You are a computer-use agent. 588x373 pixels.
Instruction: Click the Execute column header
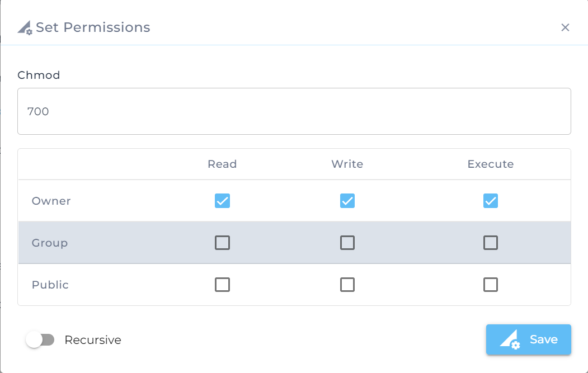[x=491, y=164]
